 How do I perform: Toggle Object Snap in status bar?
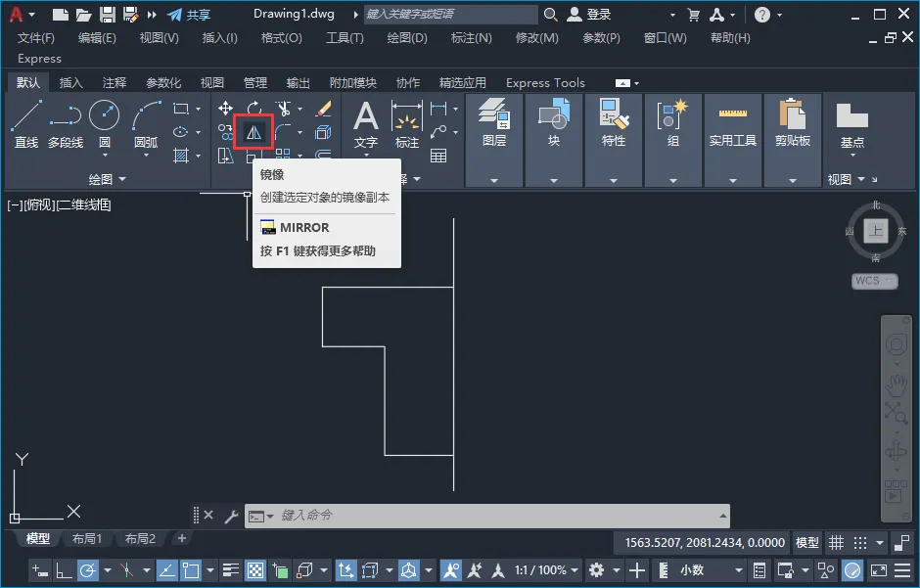coord(191,569)
